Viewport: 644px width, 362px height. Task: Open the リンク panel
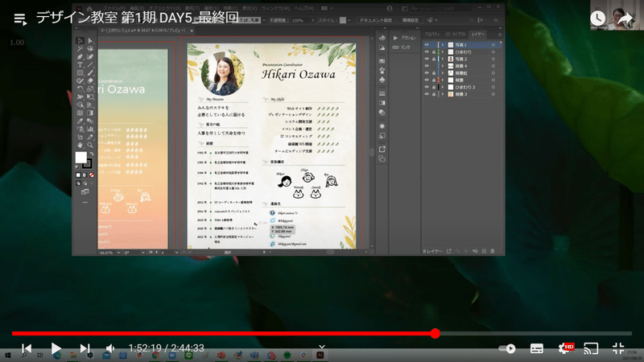click(401, 47)
